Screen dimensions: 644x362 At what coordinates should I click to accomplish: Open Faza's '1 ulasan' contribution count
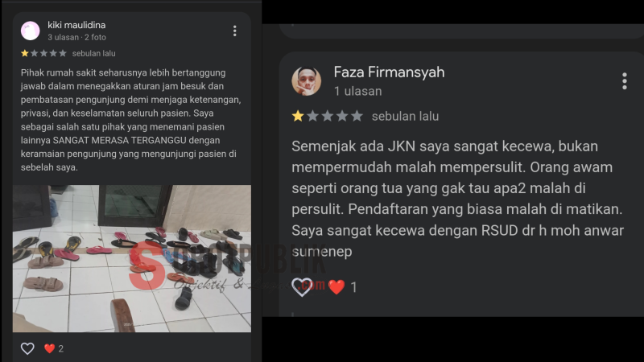pos(357,91)
